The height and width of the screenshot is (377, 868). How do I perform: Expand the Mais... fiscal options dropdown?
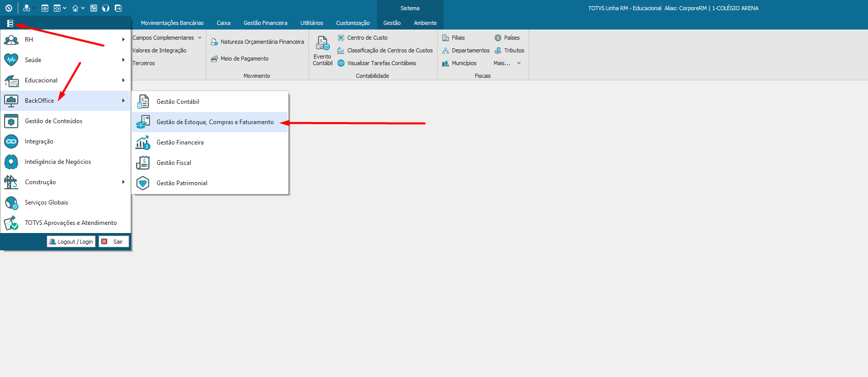click(519, 63)
